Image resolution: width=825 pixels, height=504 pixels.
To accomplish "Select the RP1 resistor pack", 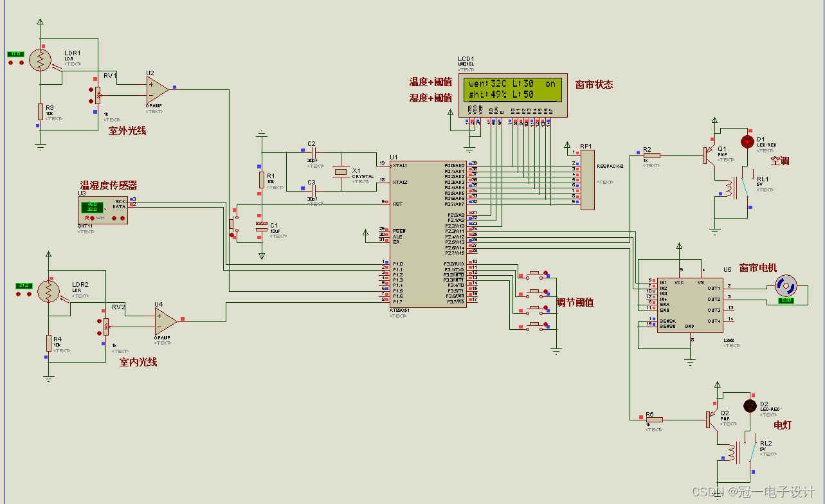I will 588,180.
